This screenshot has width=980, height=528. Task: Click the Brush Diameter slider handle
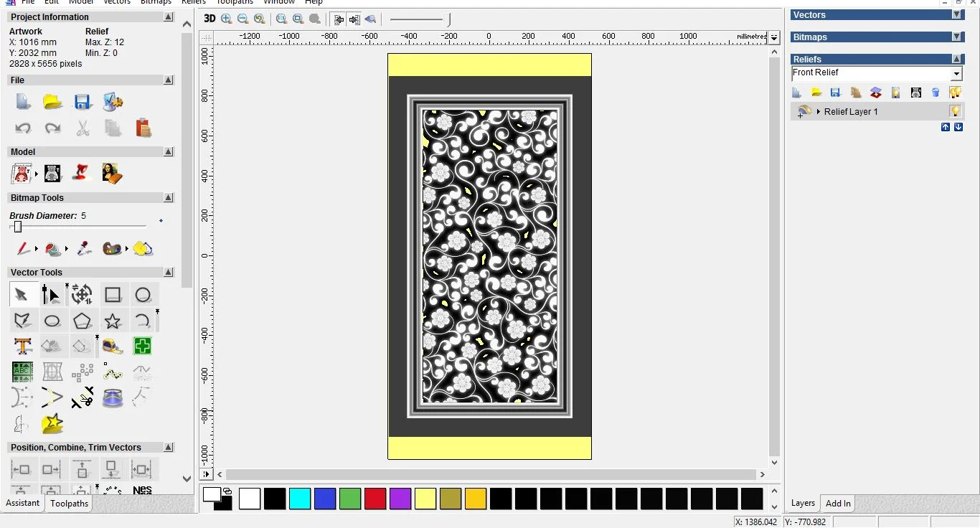[18, 227]
